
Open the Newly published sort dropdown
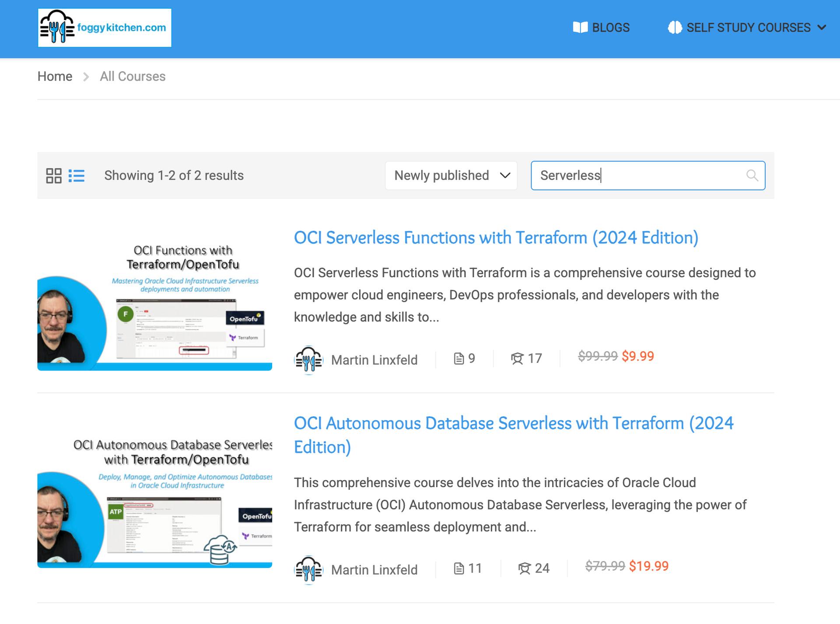pyautogui.click(x=451, y=176)
